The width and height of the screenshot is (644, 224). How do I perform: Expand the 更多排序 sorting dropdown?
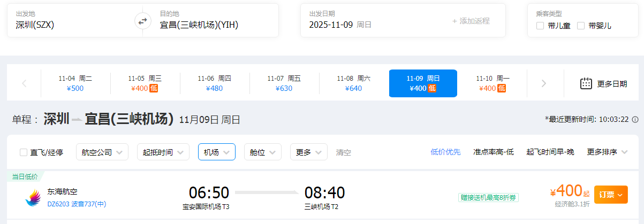tap(607, 152)
